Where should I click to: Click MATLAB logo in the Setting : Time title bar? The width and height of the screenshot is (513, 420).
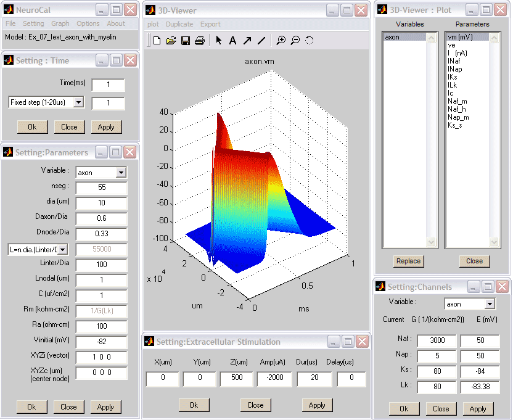point(8,60)
